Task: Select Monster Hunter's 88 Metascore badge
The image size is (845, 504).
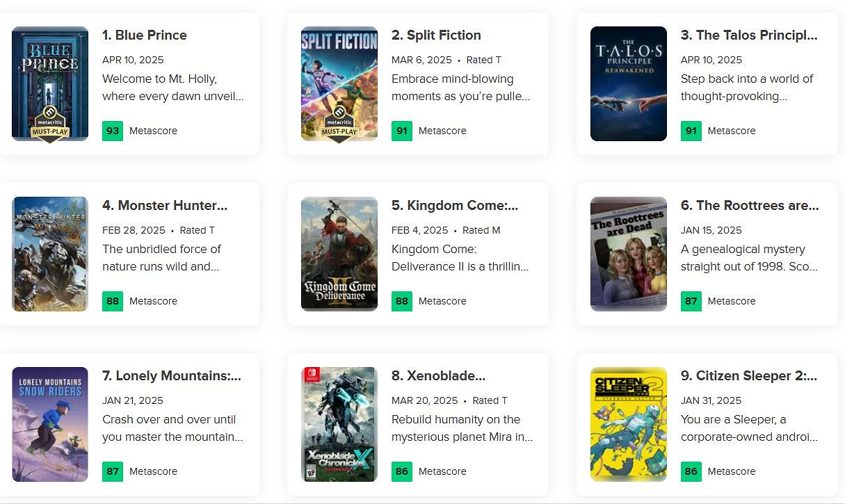Action: coord(113,301)
